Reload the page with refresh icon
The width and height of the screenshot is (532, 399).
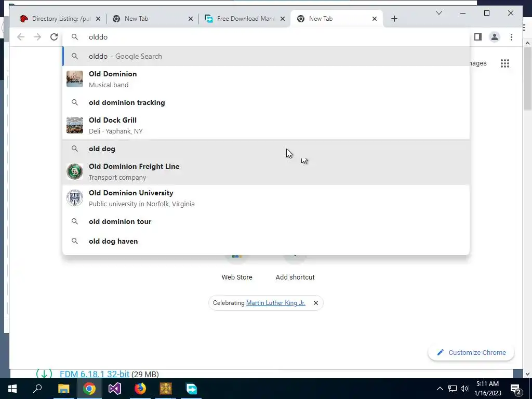[x=54, y=37]
